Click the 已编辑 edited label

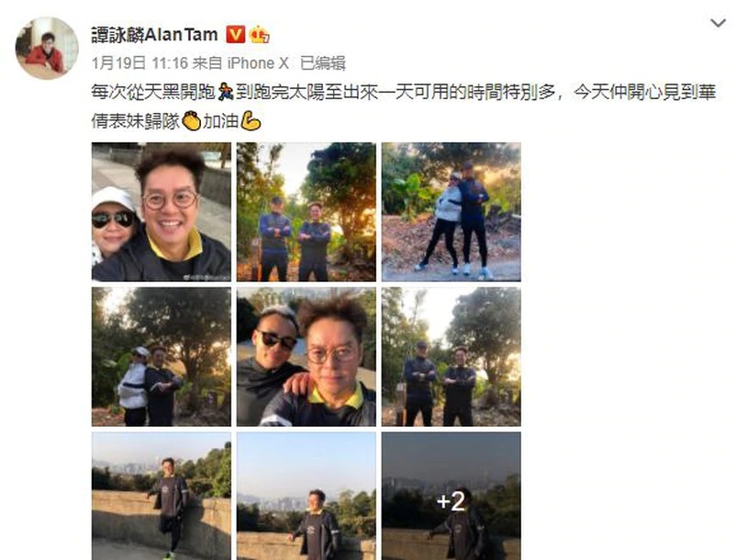pos(323,63)
